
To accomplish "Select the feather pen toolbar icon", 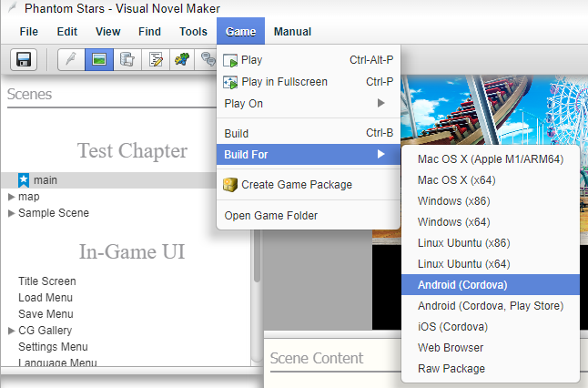I will point(71,59).
